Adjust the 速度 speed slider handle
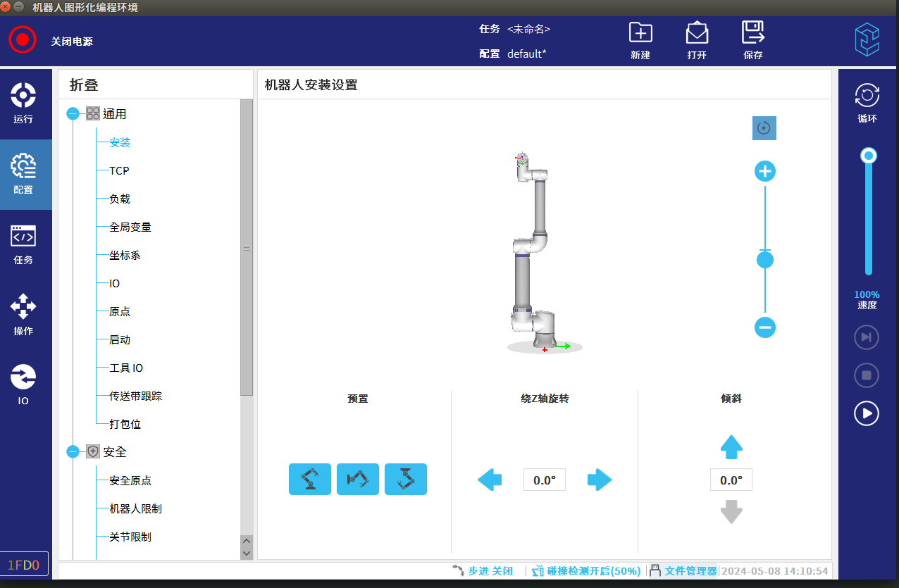 tap(869, 156)
